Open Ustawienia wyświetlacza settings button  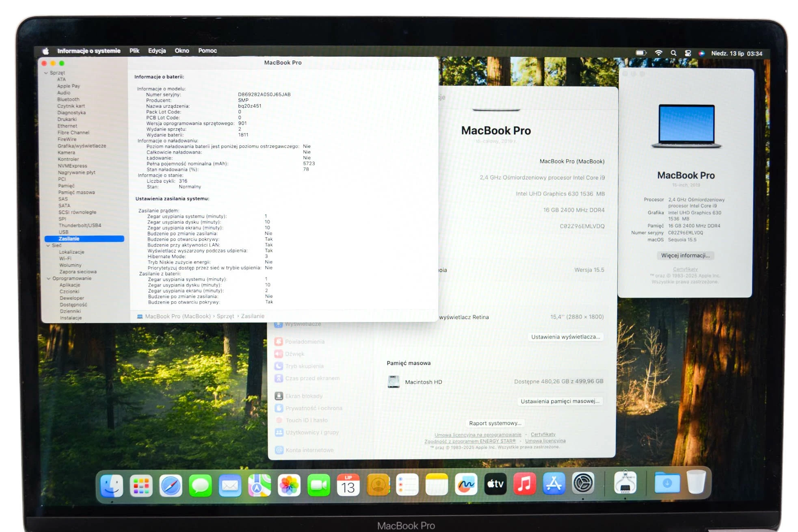pyautogui.click(x=565, y=337)
